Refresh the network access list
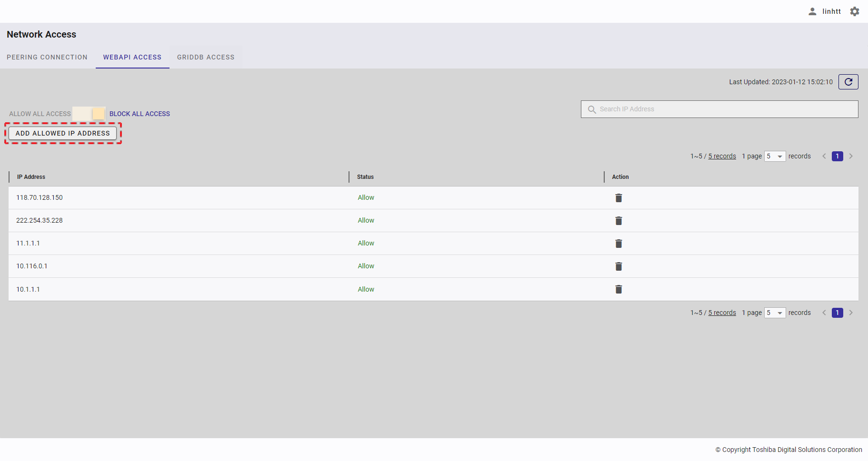Viewport: 868px width, 461px height. point(848,82)
